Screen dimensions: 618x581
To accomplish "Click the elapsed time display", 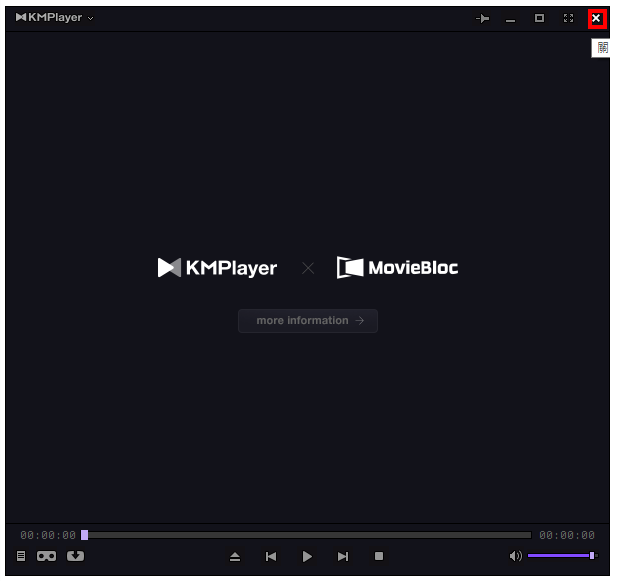I will [x=48, y=535].
